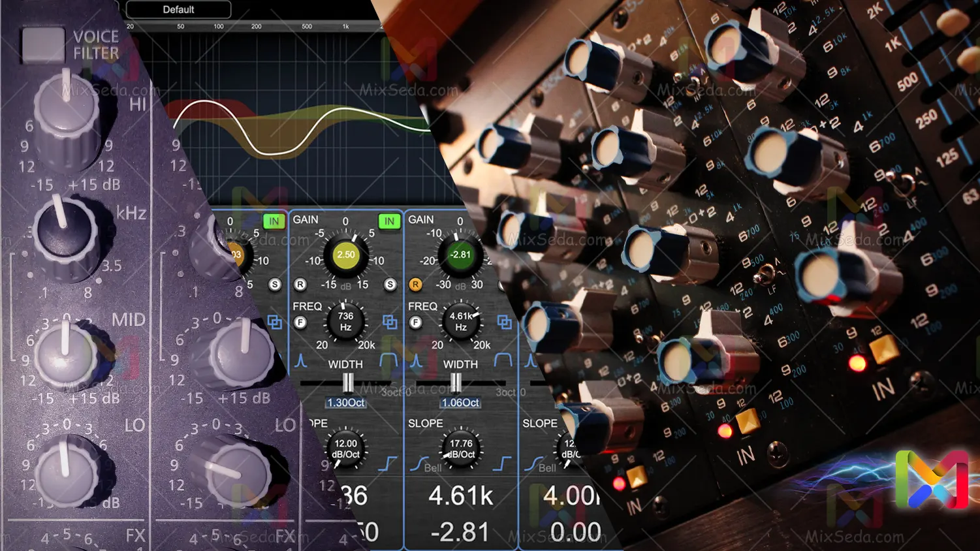Click the S solo button in 736 Hz band
Screen dimensions: 980x551
click(x=390, y=285)
